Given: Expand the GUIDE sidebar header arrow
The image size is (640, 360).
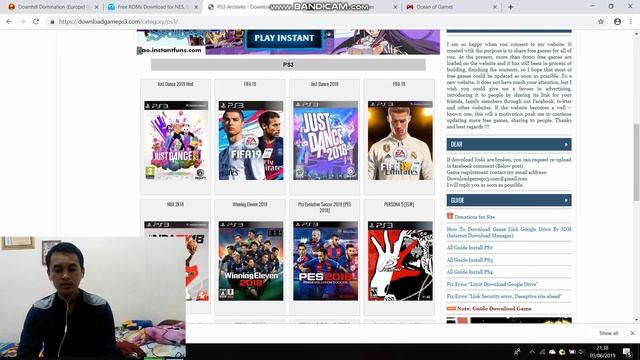Looking at the screenshot, I should (x=566, y=200).
